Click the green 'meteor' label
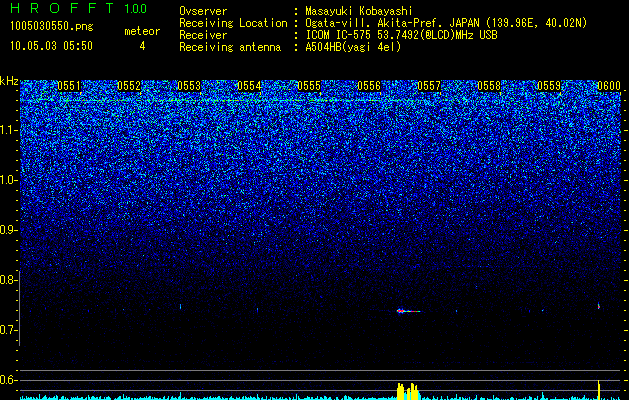Screen dimensions: 629x400 142,31
